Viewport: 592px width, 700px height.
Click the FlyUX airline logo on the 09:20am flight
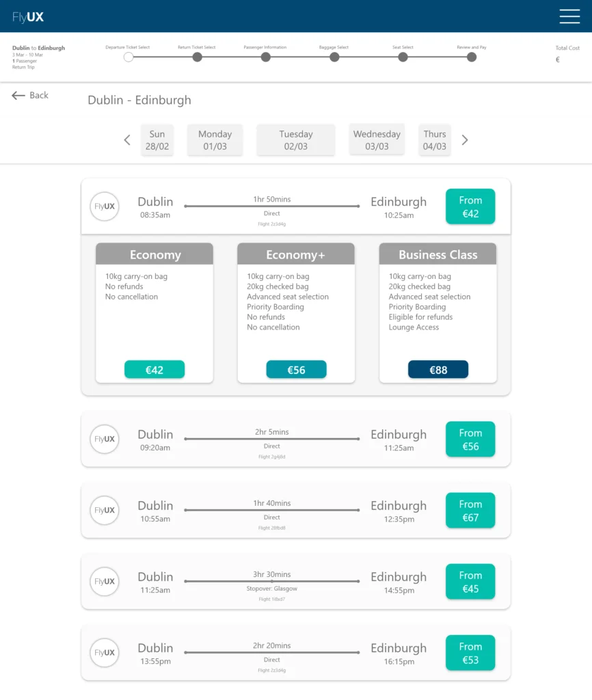click(105, 439)
